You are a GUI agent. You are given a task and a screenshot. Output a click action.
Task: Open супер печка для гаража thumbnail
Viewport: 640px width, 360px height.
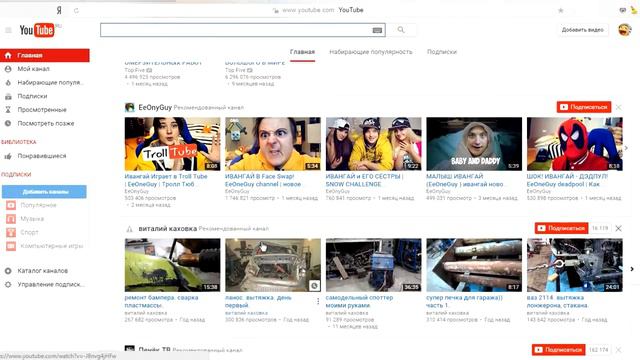(x=474, y=265)
